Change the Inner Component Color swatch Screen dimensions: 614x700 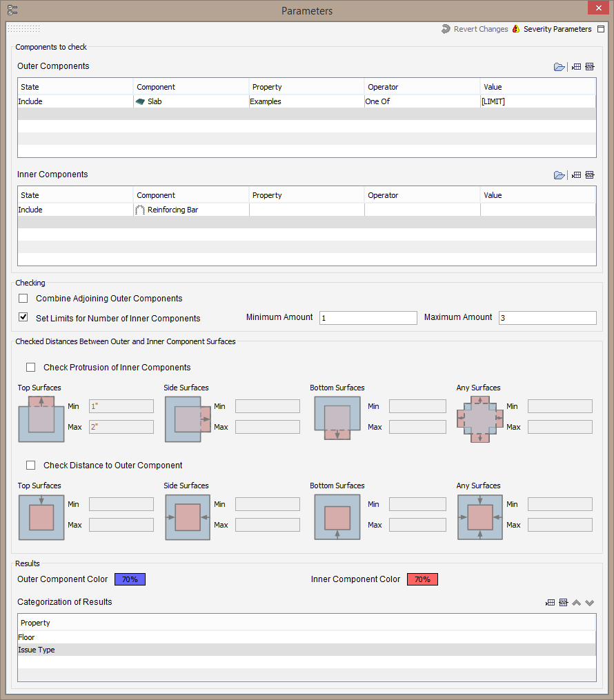[422, 579]
